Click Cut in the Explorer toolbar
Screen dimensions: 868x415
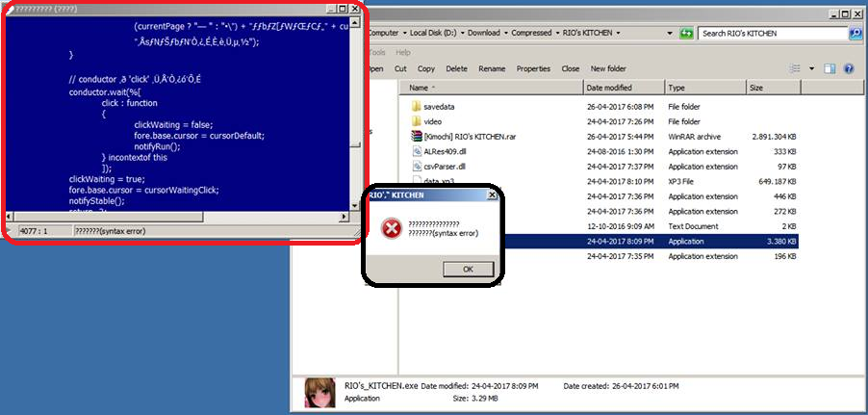point(400,68)
